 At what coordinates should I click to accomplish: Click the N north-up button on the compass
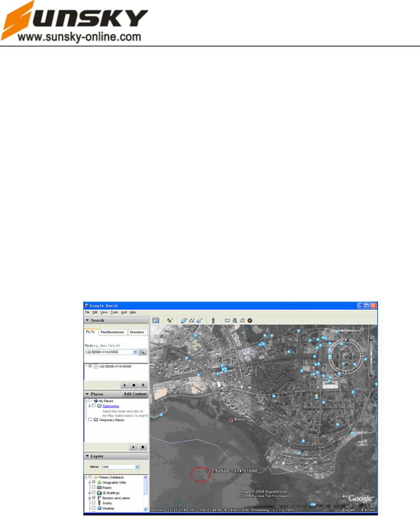(346, 340)
